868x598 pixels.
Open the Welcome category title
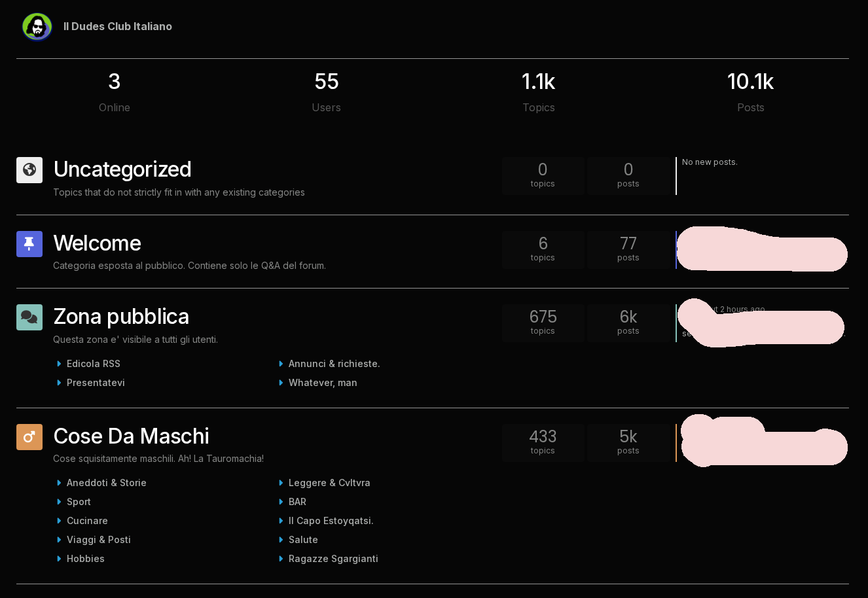(97, 243)
